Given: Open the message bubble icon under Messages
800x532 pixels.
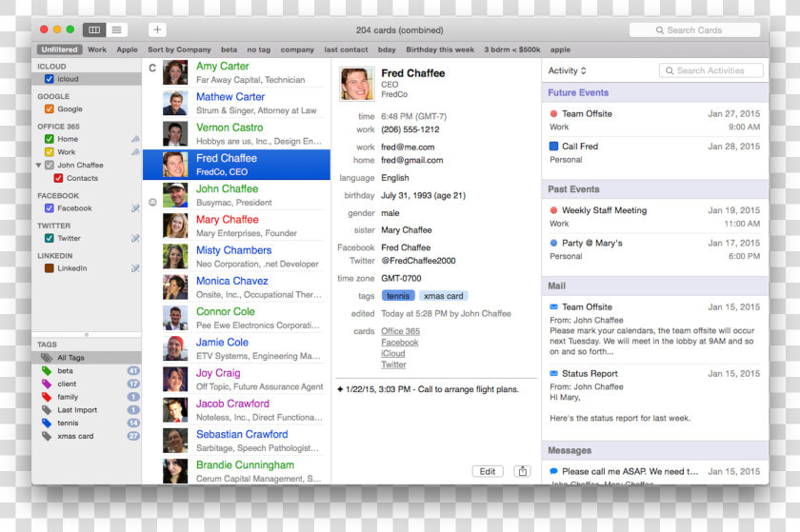Looking at the screenshot, I should click(x=553, y=471).
